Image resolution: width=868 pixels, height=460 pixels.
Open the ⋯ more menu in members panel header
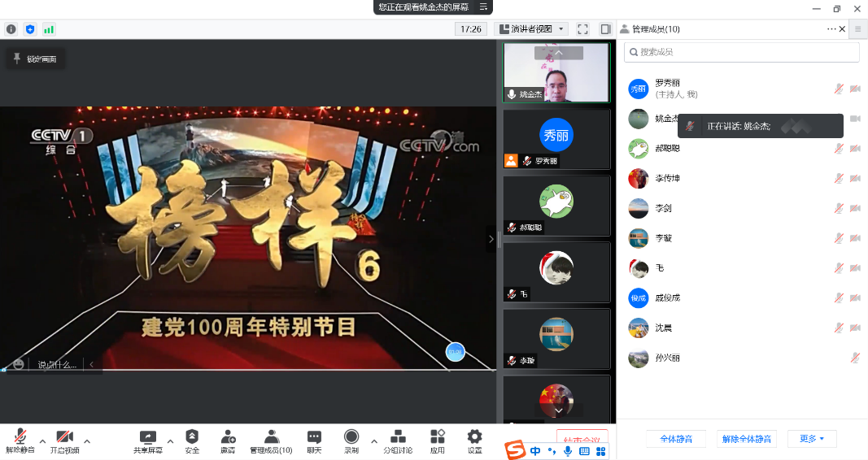(x=831, y=29)
